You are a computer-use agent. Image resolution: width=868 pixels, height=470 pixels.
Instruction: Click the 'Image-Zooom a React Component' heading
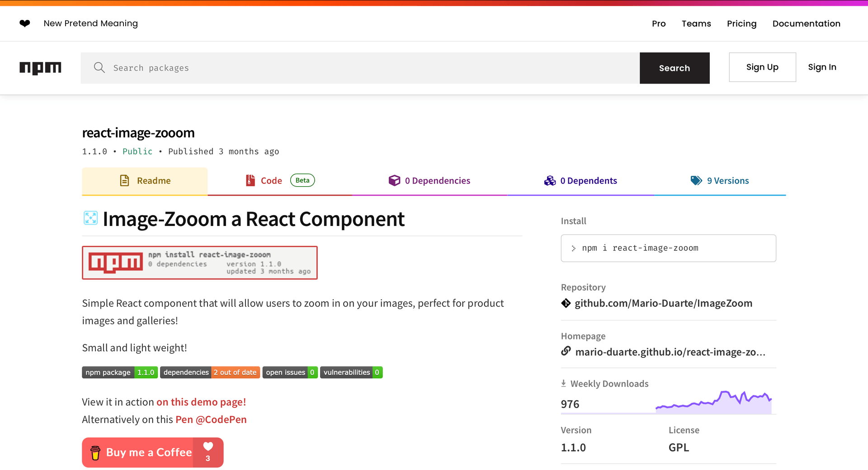(254, 219)
